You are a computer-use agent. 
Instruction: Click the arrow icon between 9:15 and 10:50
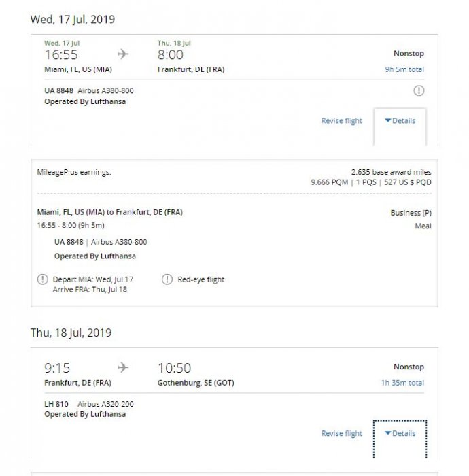[123, 368]
